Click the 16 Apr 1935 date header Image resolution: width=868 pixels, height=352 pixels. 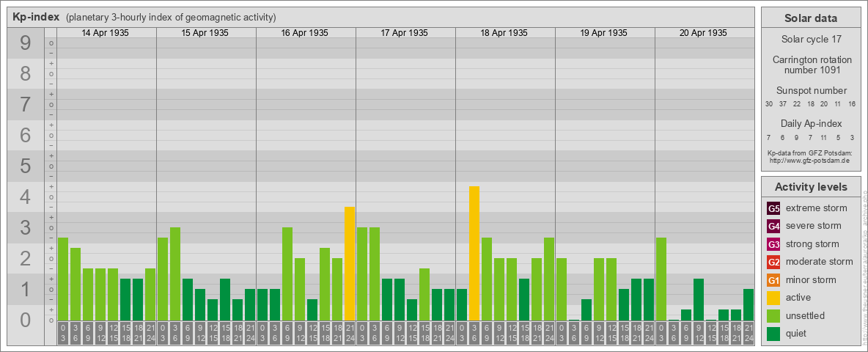(304, 33)
